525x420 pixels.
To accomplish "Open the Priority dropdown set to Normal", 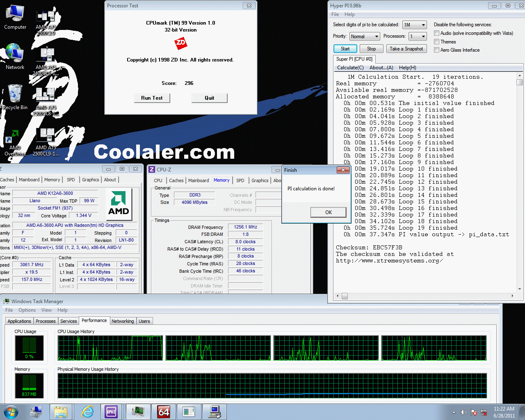I will (364, 37).
